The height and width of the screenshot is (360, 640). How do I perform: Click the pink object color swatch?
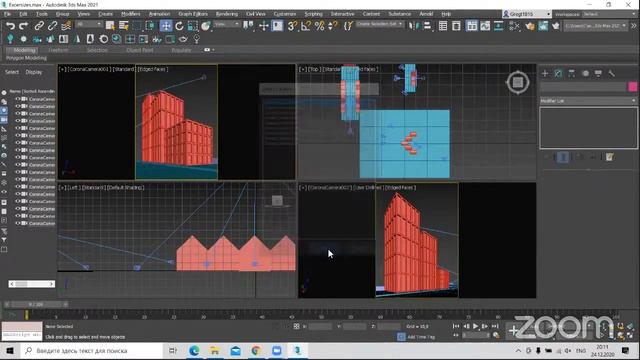click(x=632, y=87)
